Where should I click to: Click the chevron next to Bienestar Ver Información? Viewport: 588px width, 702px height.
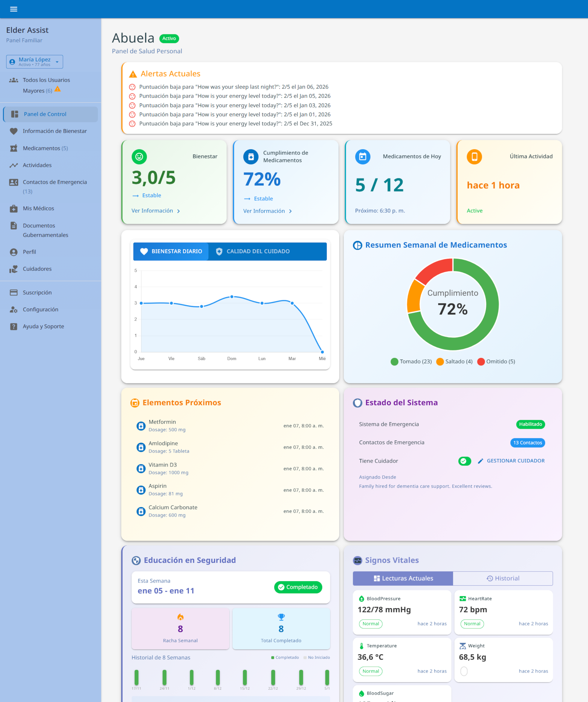[x=179, y=211]
